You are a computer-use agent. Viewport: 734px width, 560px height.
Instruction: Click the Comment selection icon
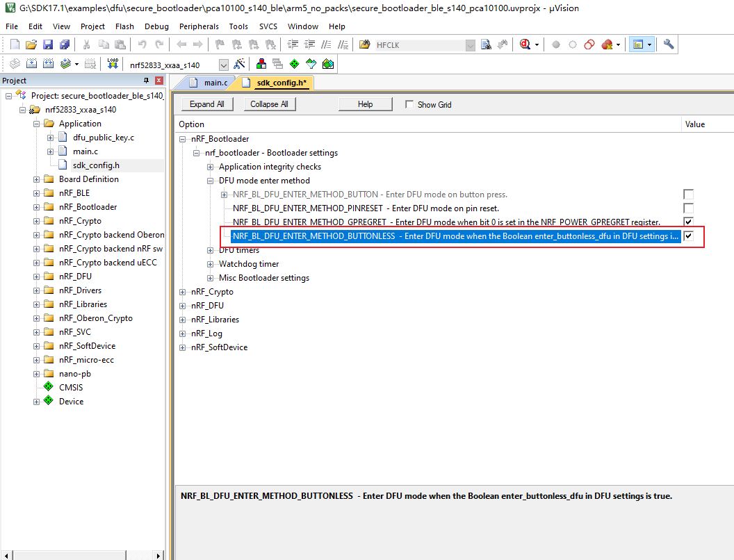click(326, 44)
